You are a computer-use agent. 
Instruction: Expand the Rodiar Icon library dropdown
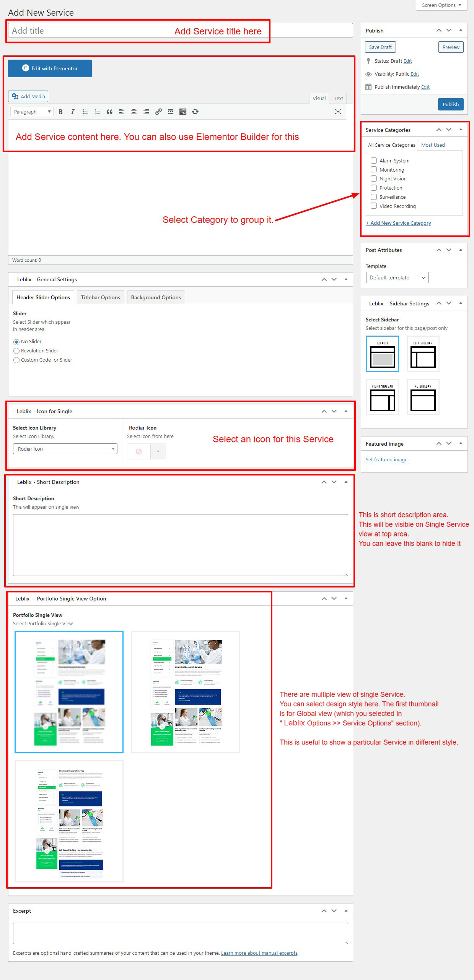65,449
